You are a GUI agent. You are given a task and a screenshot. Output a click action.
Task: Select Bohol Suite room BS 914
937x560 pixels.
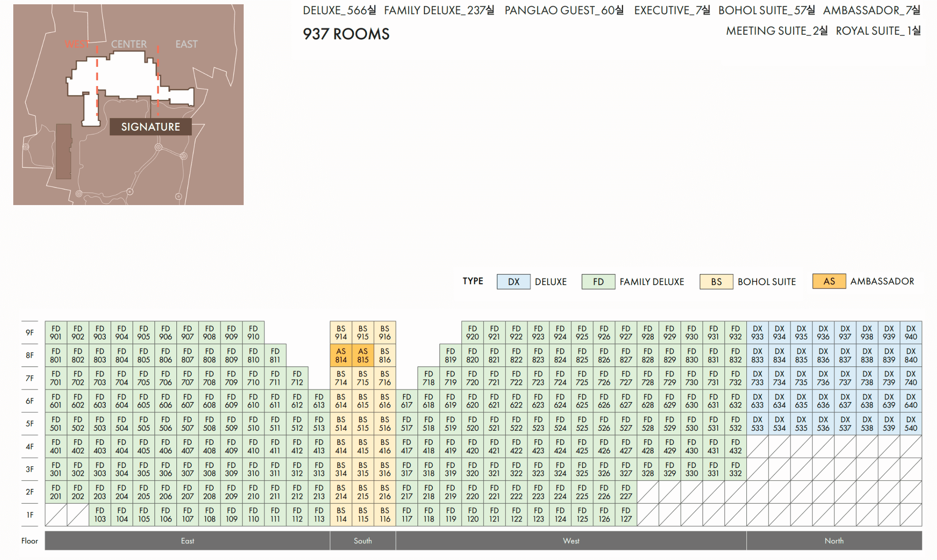[x=341, y=333]
